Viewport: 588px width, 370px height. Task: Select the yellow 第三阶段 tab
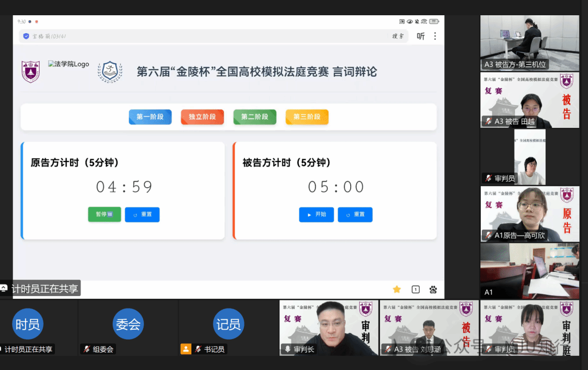(x=307, y=117)
